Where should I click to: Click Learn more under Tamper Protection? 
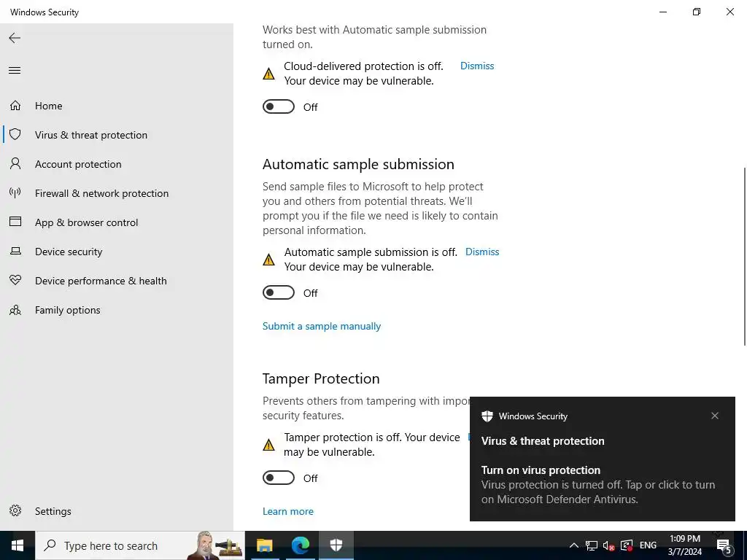click(287, 511)
